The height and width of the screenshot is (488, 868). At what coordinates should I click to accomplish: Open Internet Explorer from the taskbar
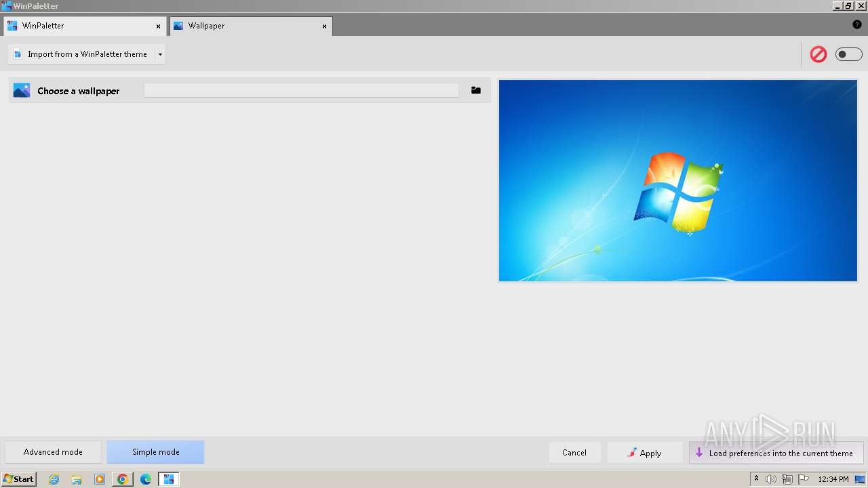54,479
